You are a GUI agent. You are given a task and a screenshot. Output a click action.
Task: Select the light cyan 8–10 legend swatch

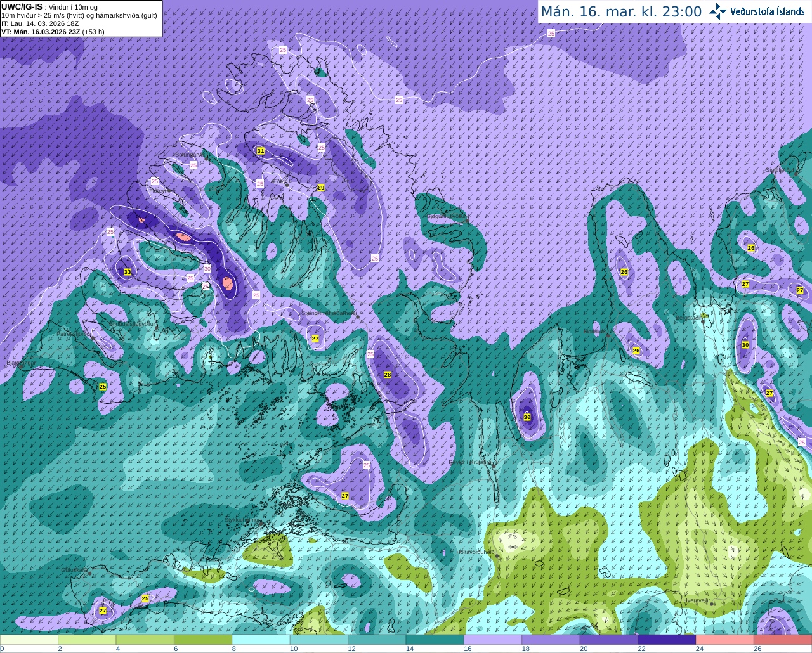click(261, 640)
